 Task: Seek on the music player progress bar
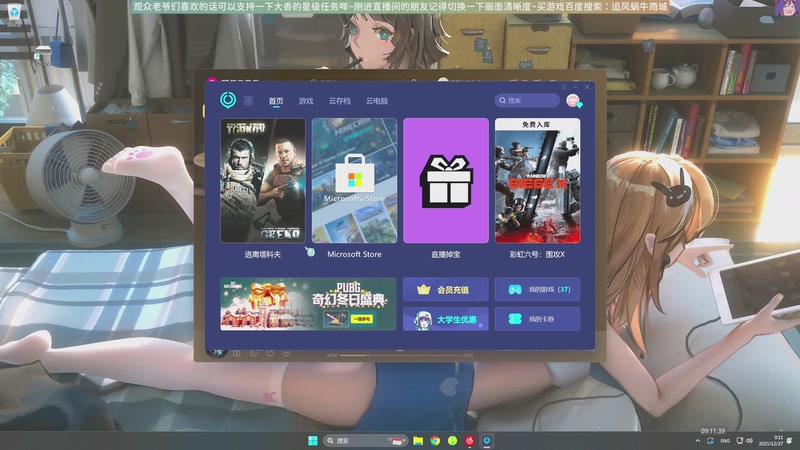(x=401, y=355)
